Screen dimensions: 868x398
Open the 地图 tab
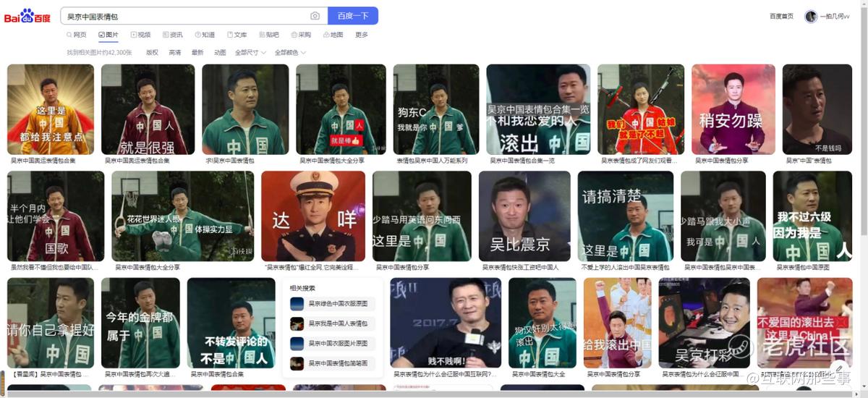pos(333,35)
